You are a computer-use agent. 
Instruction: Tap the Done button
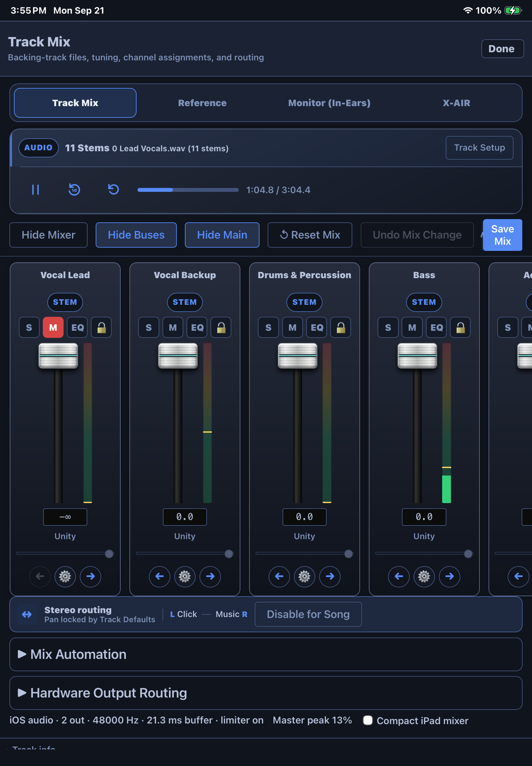click(x=502, y=49)
